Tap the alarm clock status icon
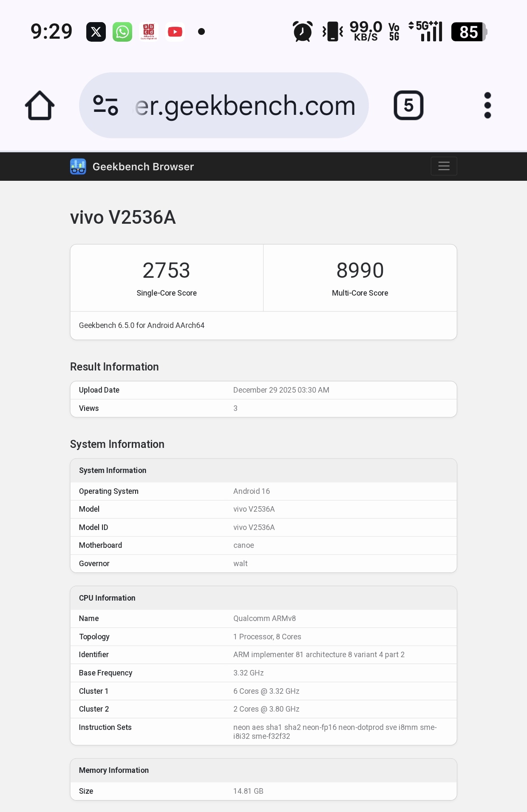The width and height of the screenshot is (527, 812). [303, 32]
